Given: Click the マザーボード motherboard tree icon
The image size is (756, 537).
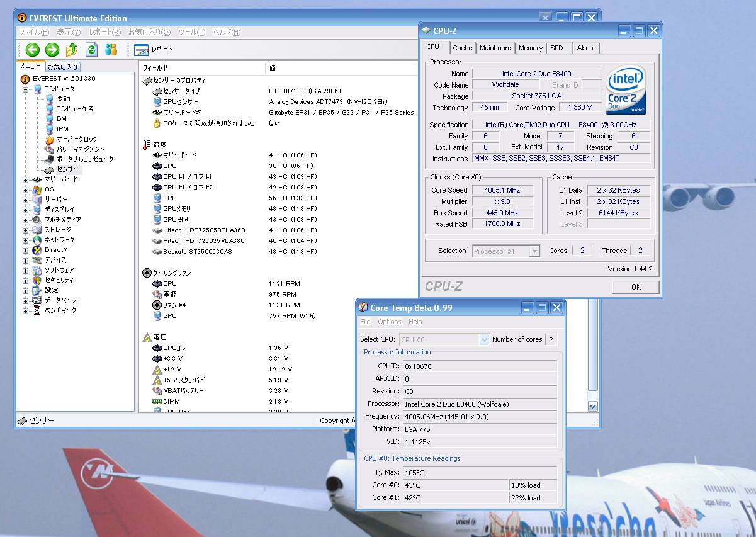Looking at the screenshot, I should pyautogui.click(x=37, y=179).
